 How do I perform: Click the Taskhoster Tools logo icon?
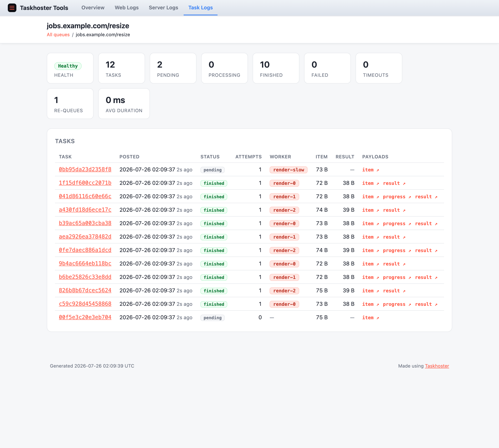pyautogui.click(x=12, y=8)
